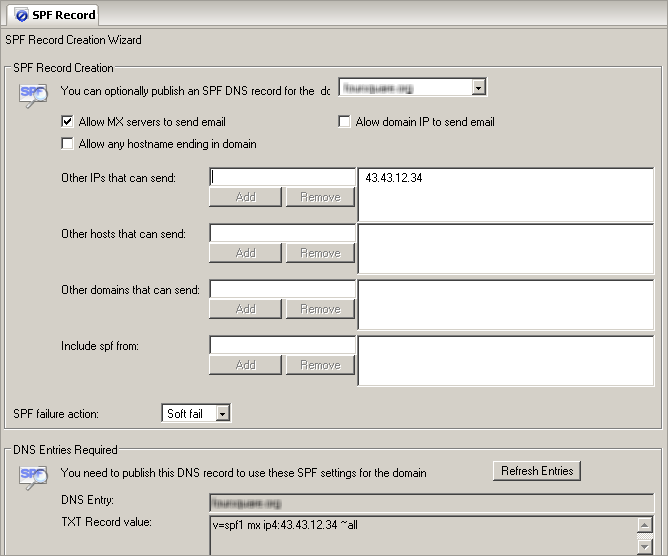Click the Refresh Entries button

(537, 471)
